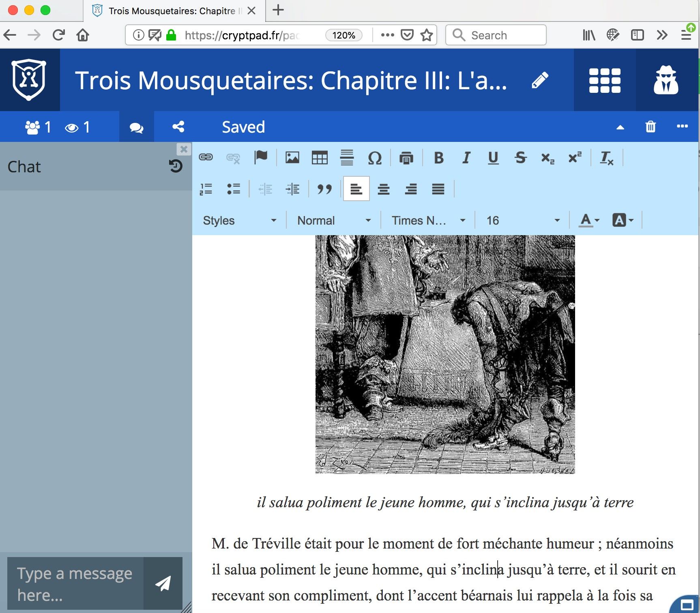Screen dimensions: 700x613
Task: Save page to Pocket
Action: [x=407, y=35]
